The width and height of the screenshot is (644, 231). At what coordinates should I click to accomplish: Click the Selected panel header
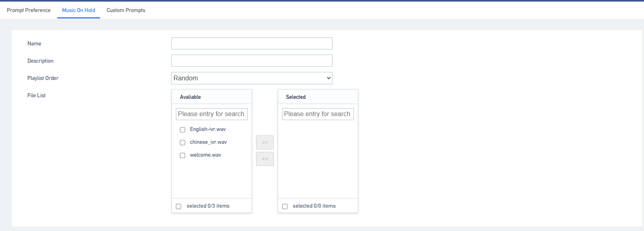pos(318,97)
